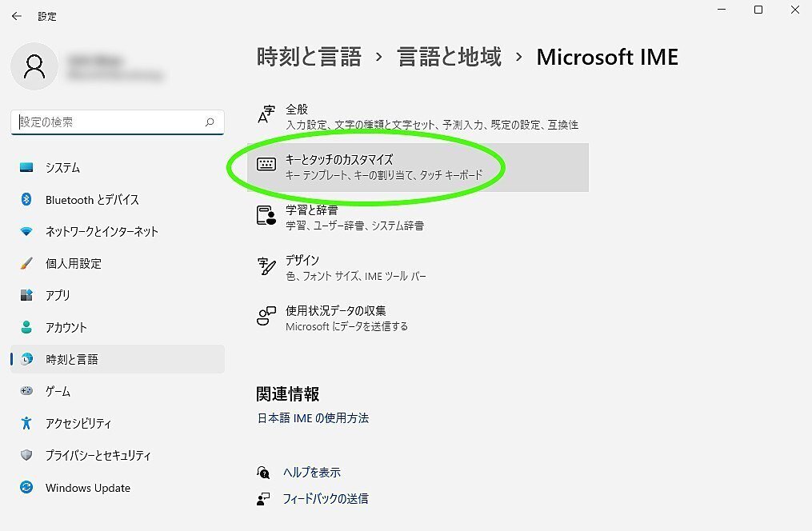Screen dimensions: 812x531
Task: Click the 個人用設定 paintbrush icon
Action: coord(26,263)
